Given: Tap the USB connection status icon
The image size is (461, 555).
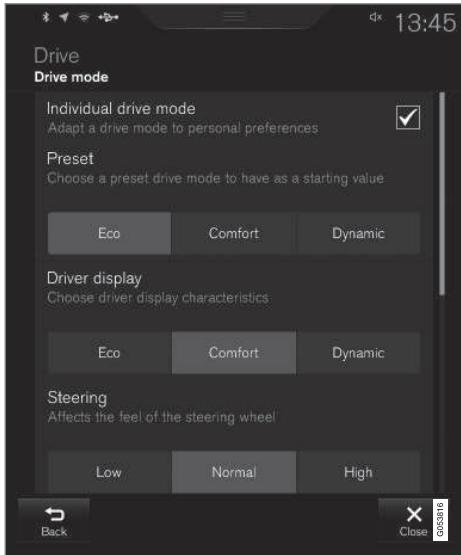Looking at the screenshot, I should (x=108, y=17).
